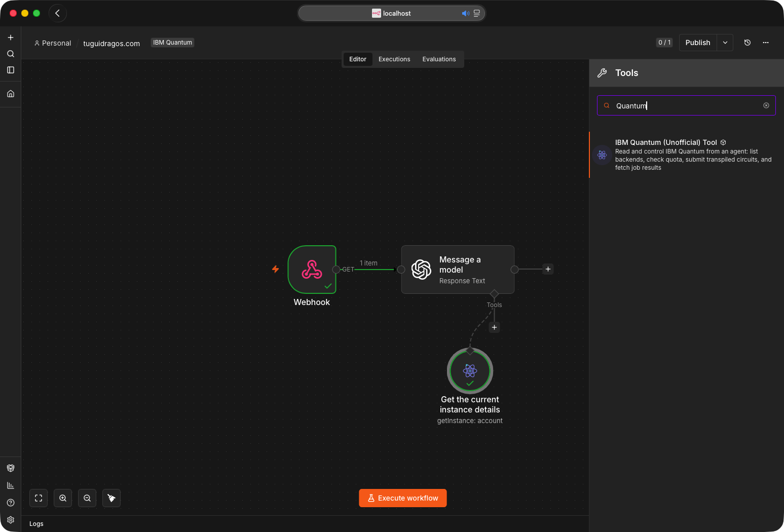Click the fit to view canvas button
Viewport: 784px width, 532px height.
pyautogui.click(x=39, y=498)
